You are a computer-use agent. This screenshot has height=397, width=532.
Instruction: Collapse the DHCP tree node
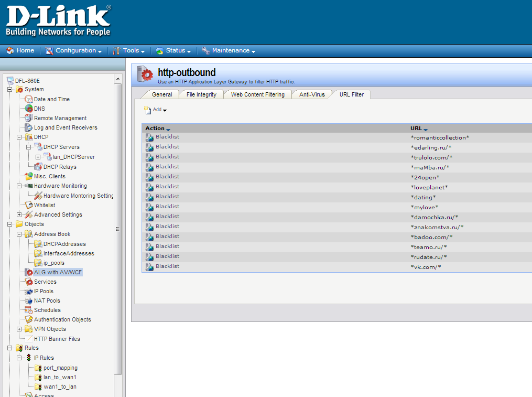coord(19,137)
